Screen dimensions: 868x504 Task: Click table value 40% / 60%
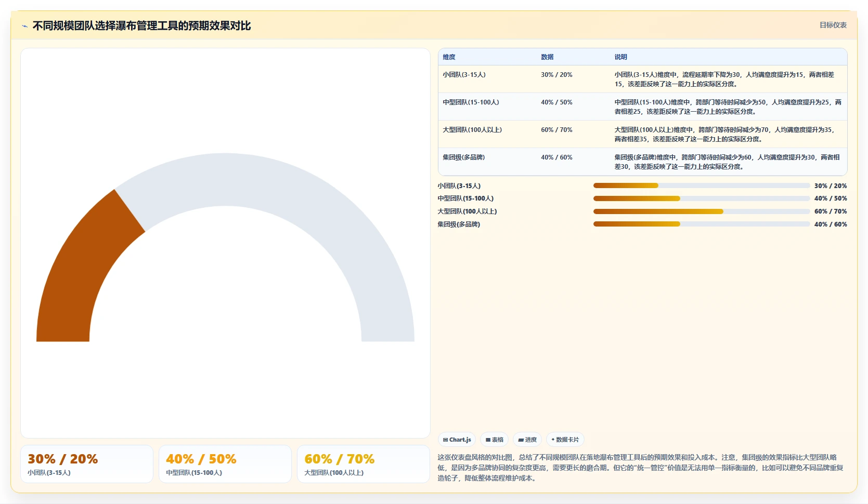(556, 157)
